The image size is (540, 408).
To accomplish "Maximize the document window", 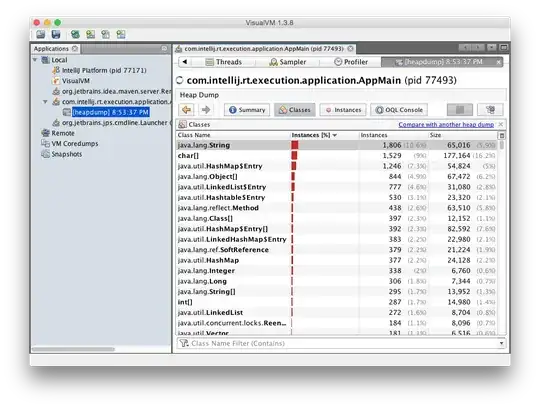I will coord(503,47).
